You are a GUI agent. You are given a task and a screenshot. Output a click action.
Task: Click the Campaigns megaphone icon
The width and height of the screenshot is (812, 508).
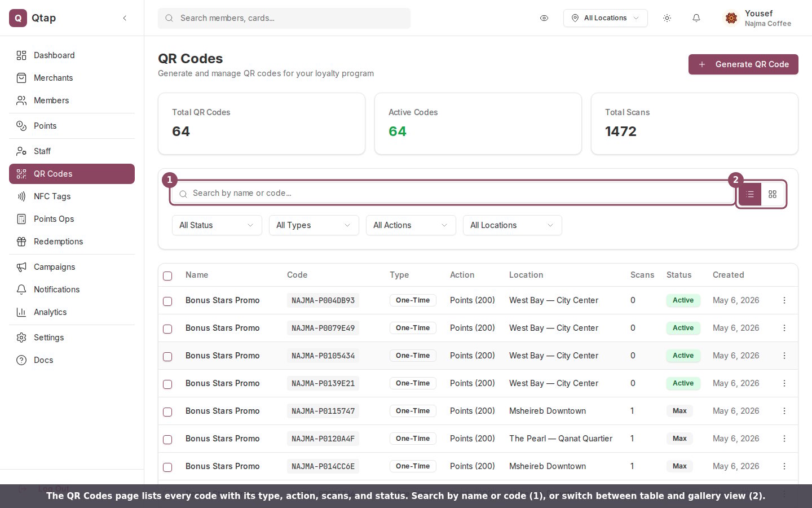(x=21, y=267)
